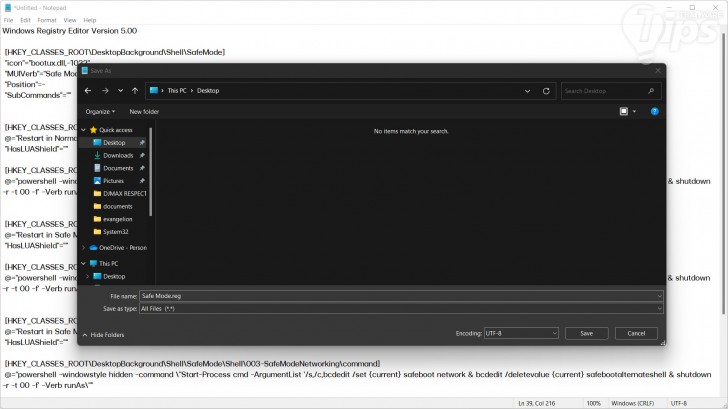Open recent locations chevron beside forward arrow
The height and width of the screenshot is (409, 728).
(120, 91)
